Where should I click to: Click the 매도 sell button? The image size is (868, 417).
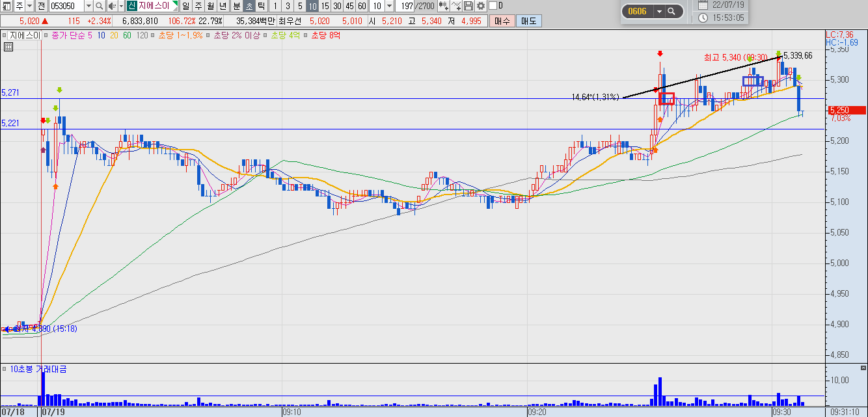click(x=528, y=21)
